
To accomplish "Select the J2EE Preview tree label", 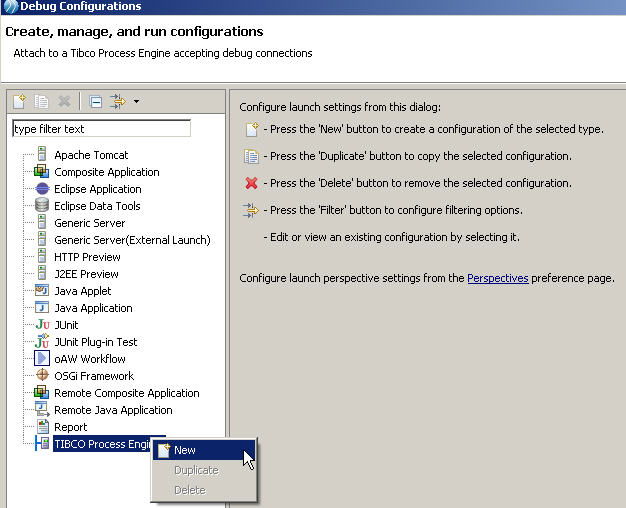I will [x=86, y=274].
